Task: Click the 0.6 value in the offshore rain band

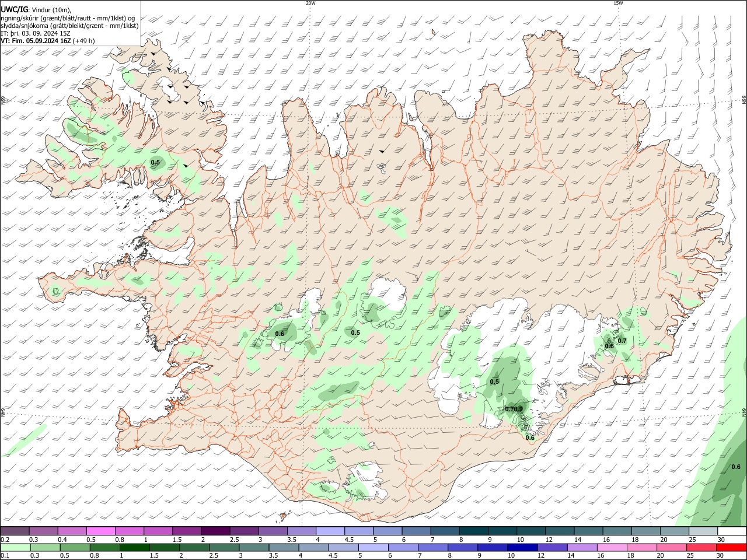Action: click(x=736, y=467)
